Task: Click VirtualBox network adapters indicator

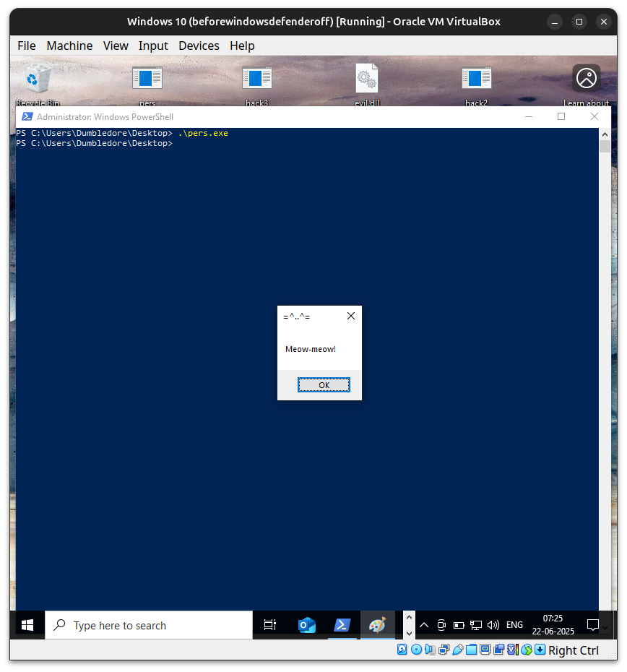Action: (444, 650)
